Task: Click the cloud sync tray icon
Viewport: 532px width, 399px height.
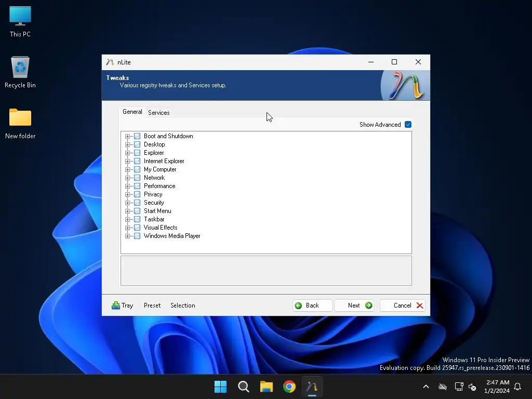Action: [443, 387]
